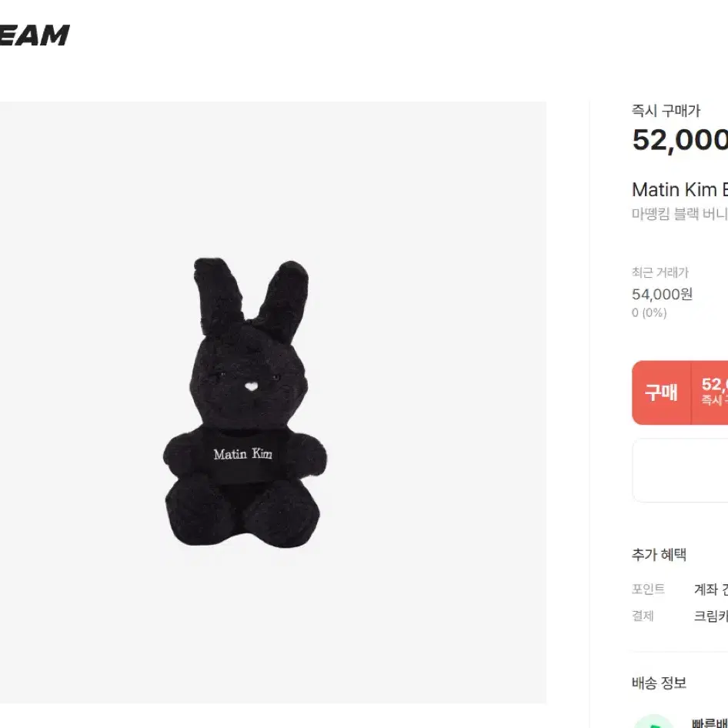
Task: Click the Matin Kim embroidered label on bunny
Action: 243,453
